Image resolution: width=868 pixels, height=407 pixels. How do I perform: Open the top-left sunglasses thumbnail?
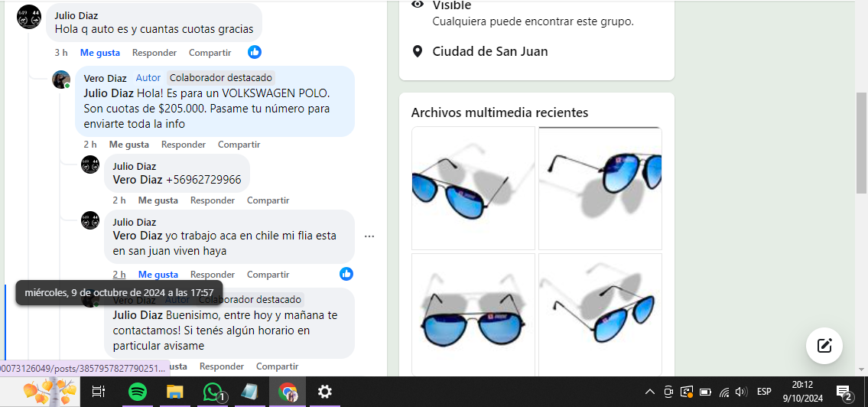[x=473, y=188]
